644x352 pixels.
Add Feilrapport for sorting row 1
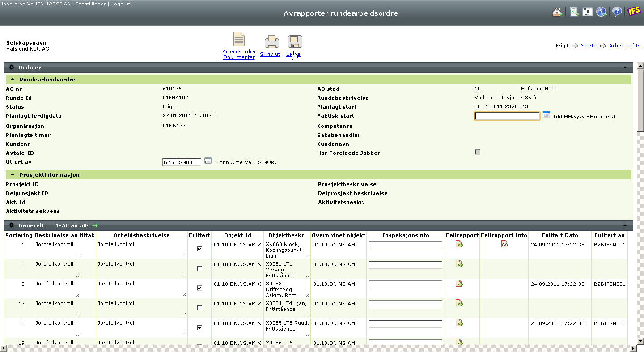click(459, 244)
